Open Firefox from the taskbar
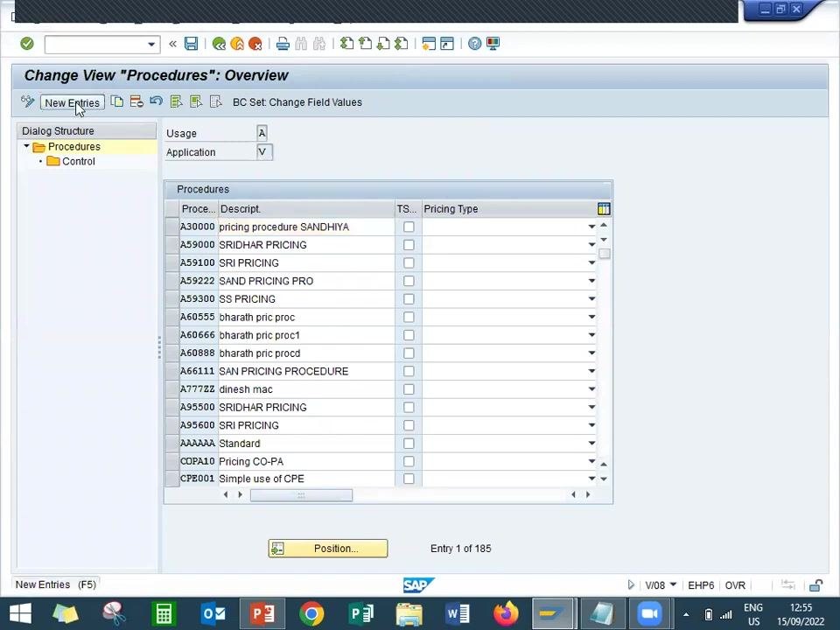The height and width of the screenshot is (630, 840). tap(506, 613)
